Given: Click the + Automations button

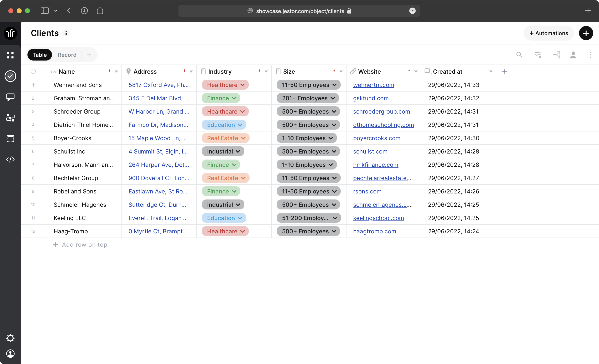Looking at the screenshot, I should [548, 33].
